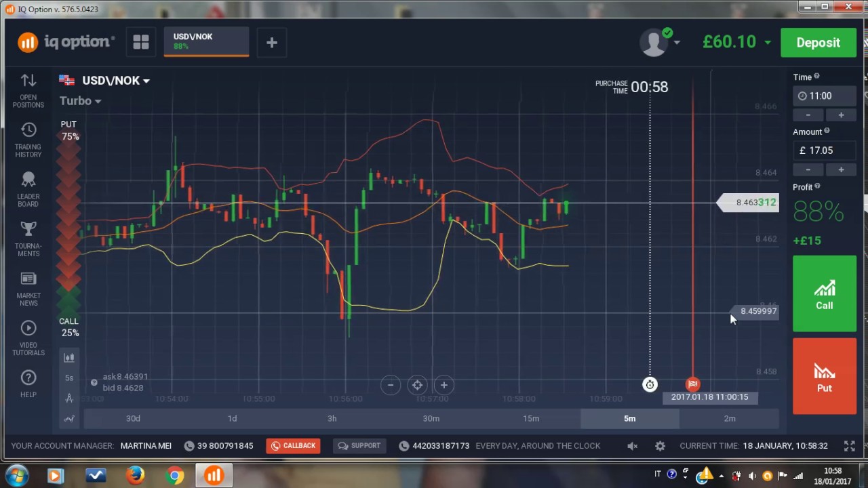This screenshot has height=488, width=868.
Task: Select the 2m timeframe
Action: 730,418
